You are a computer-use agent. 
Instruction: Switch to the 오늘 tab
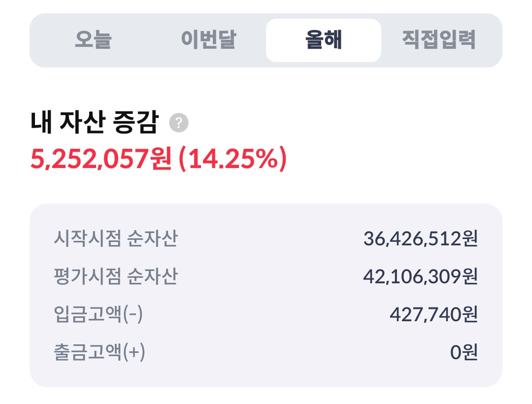pyautogui.click(x=93, y=40)
